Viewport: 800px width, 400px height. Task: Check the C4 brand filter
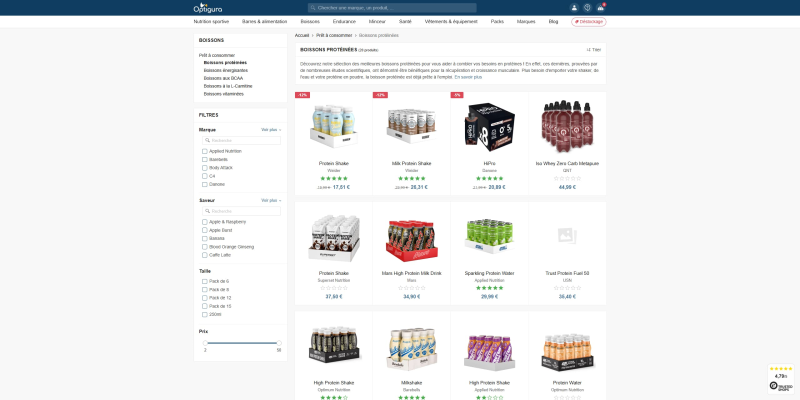(205, 176)
